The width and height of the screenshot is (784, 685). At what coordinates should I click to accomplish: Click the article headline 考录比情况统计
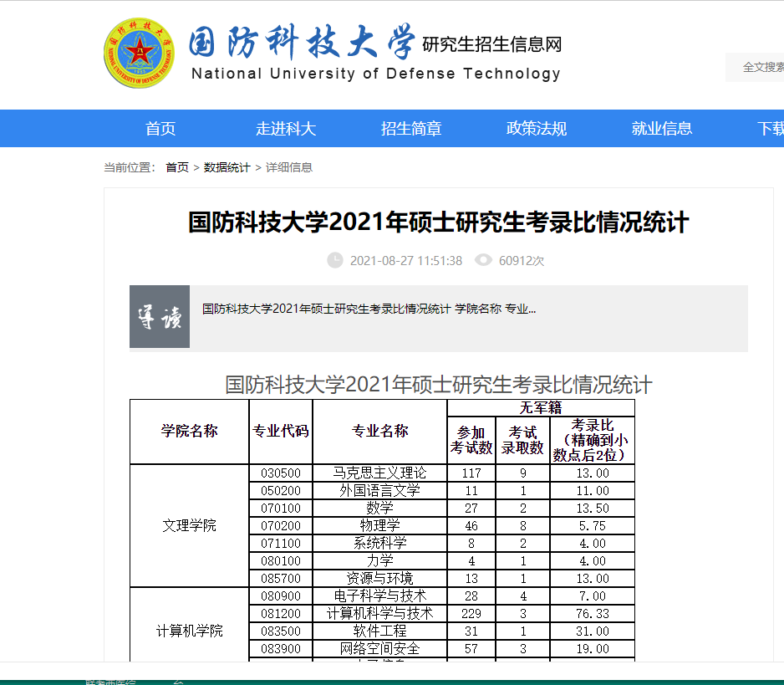coord(439,222)
